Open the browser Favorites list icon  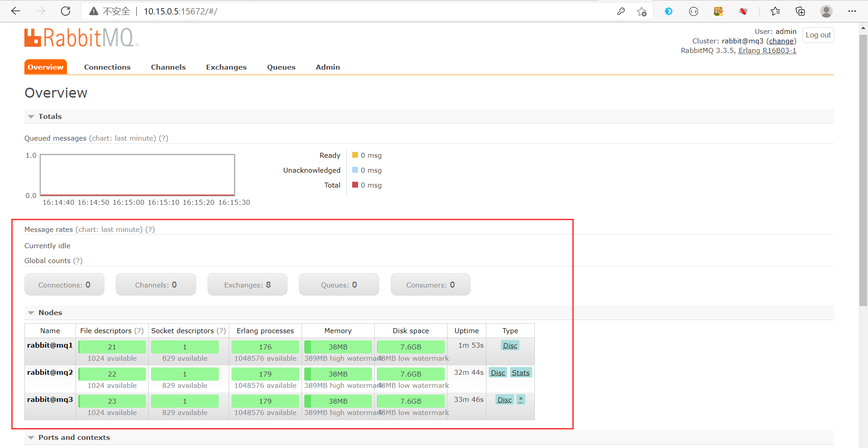coord(775,11)
